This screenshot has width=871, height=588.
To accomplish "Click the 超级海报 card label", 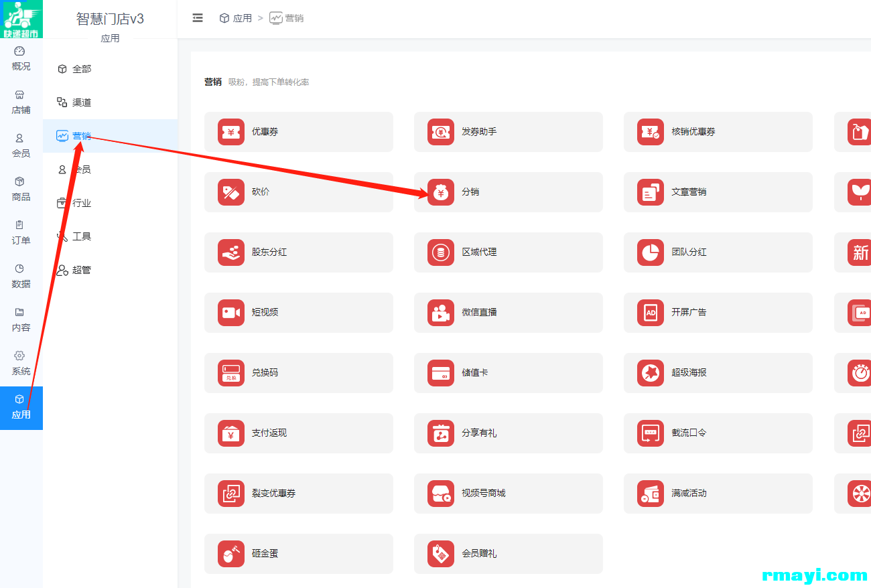I will (689, 373).
